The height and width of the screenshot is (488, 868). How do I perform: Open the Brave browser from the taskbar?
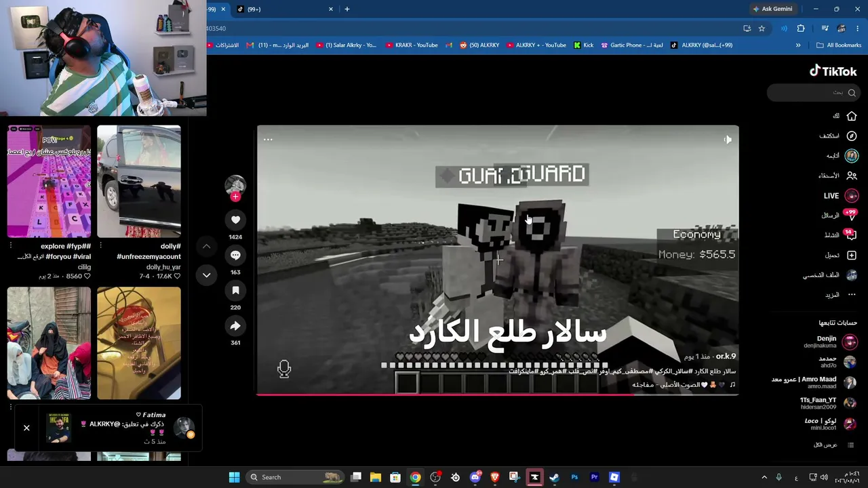(494, 477)
